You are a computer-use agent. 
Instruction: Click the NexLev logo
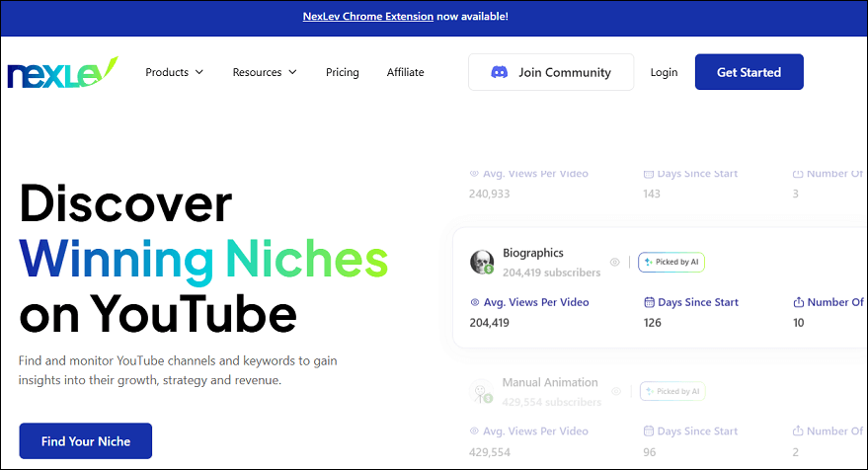62,72
